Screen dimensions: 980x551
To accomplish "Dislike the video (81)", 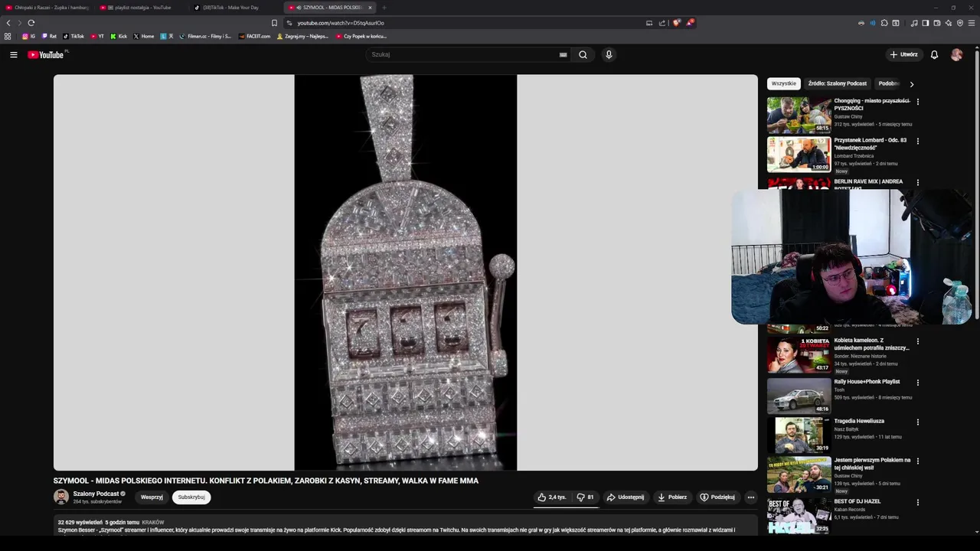I will (586, 497).
